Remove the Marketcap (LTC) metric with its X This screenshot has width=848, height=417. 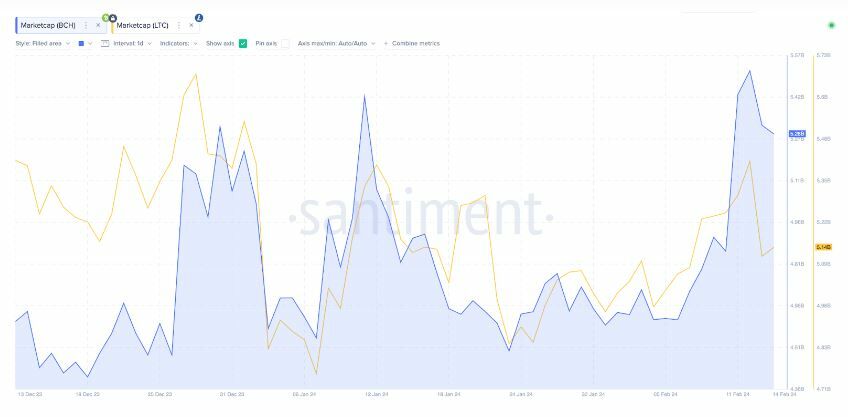[191, 25]
